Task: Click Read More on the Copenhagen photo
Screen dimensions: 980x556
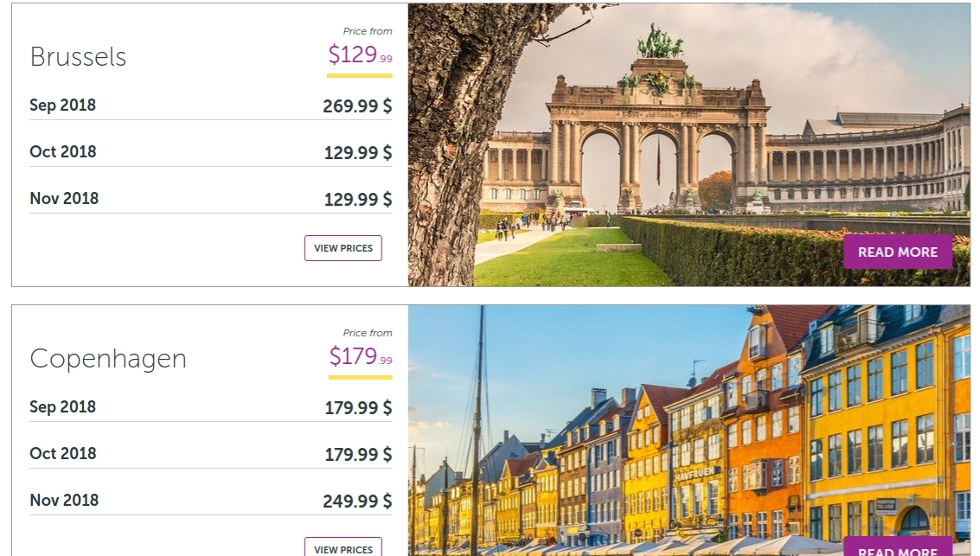Action: [897, 550]
